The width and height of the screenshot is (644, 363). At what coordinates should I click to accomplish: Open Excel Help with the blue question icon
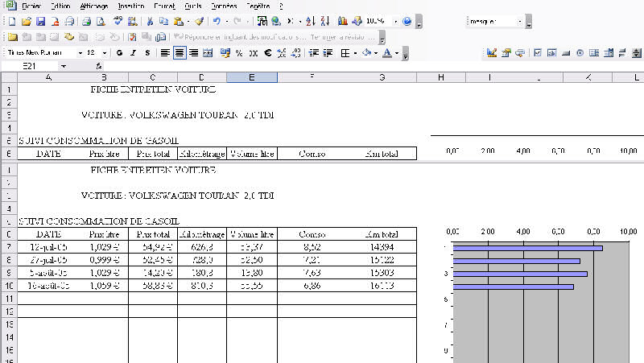click(x=407, y=21)
